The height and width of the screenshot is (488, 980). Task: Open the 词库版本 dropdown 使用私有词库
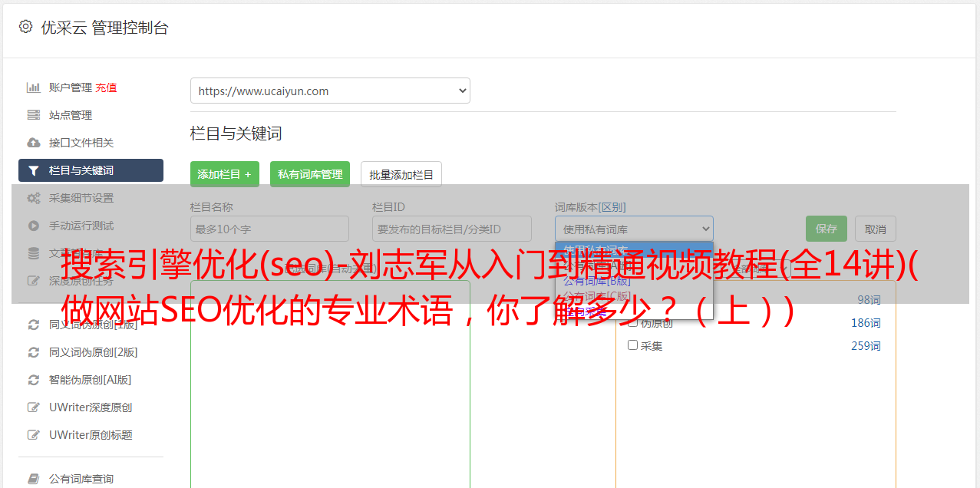(x=634, y=229)
